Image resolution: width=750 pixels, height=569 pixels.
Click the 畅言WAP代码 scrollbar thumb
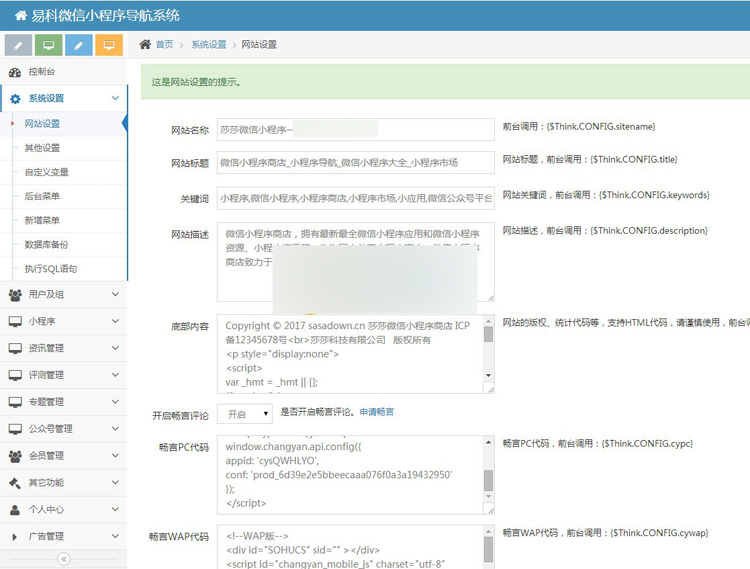488,550
